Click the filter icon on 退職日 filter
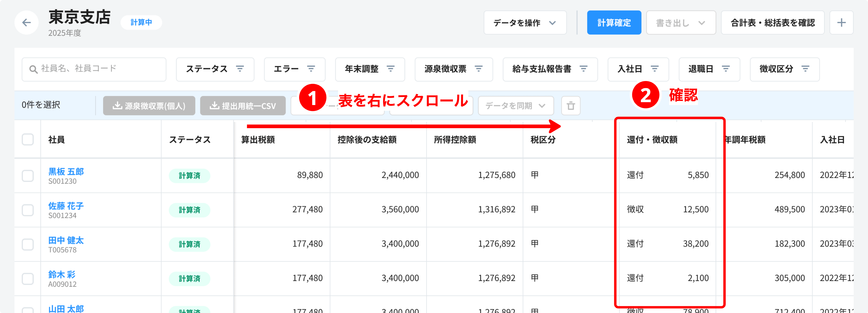 (726, 69)
